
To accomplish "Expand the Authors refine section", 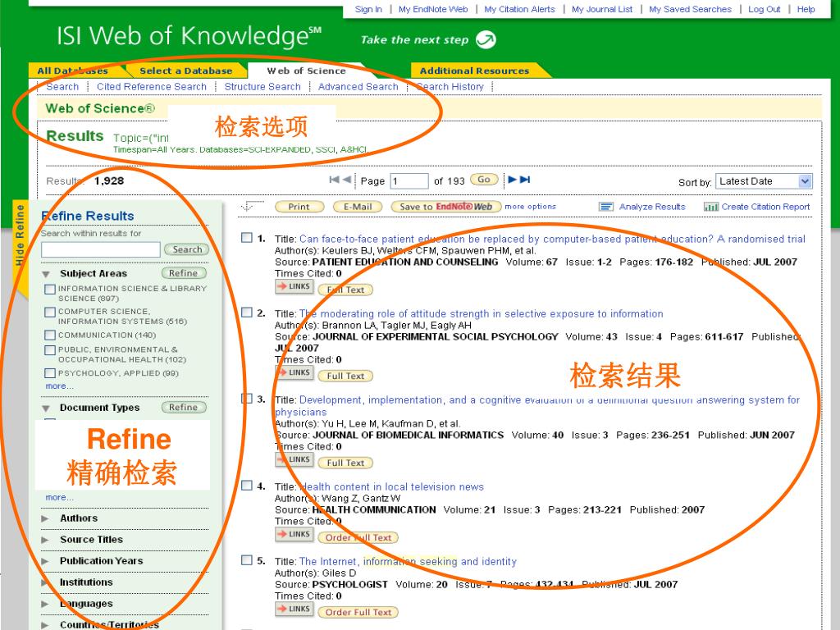I will point(46,518).
